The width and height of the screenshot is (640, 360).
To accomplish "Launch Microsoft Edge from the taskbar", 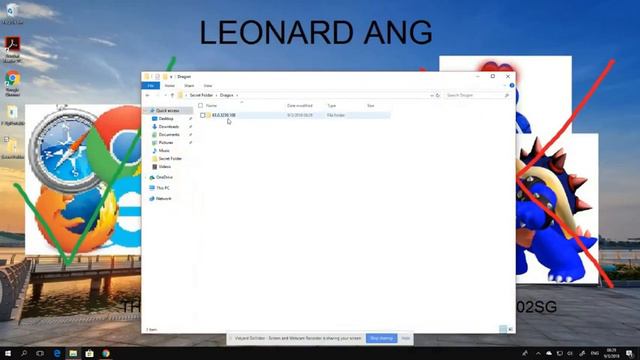I will [x=57, y=353].
